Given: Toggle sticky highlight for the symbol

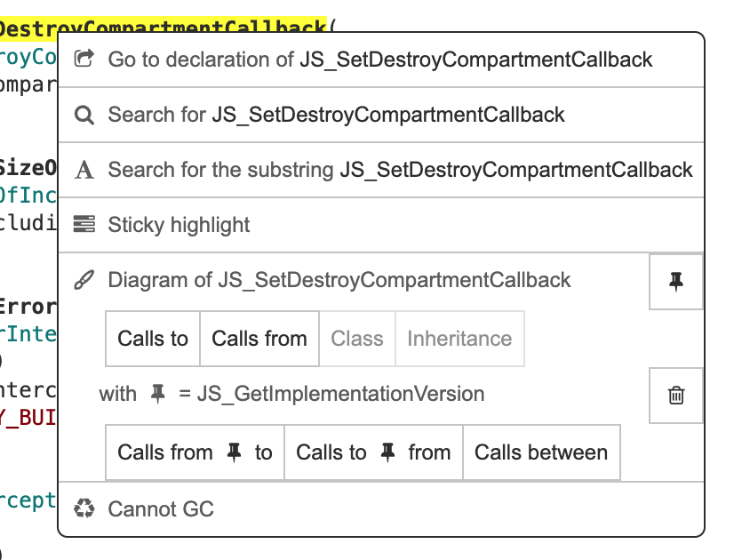Looking at the screenshot, I should pyautogui.click(x=178, y=224).
